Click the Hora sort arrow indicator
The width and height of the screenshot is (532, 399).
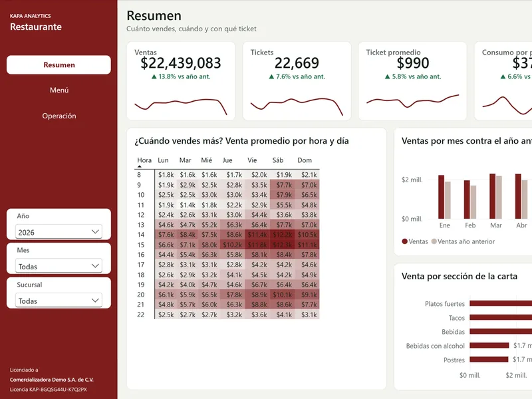pos(140,167)
